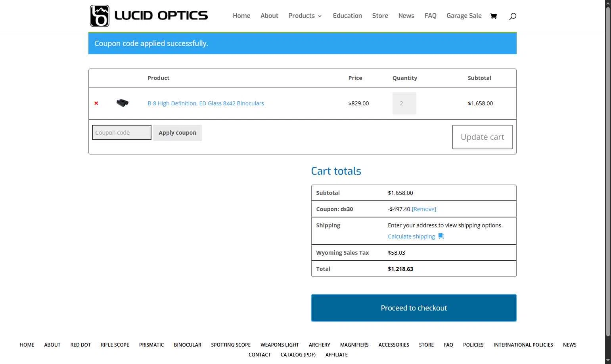Open the About page in header
Viewport: 611px width, 364px height.
[x=269, y=16]
